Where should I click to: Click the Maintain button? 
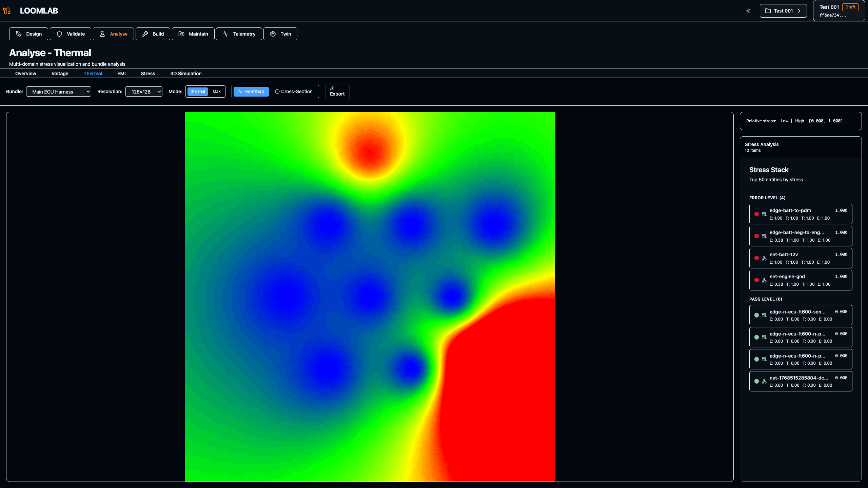coord(193,34)
